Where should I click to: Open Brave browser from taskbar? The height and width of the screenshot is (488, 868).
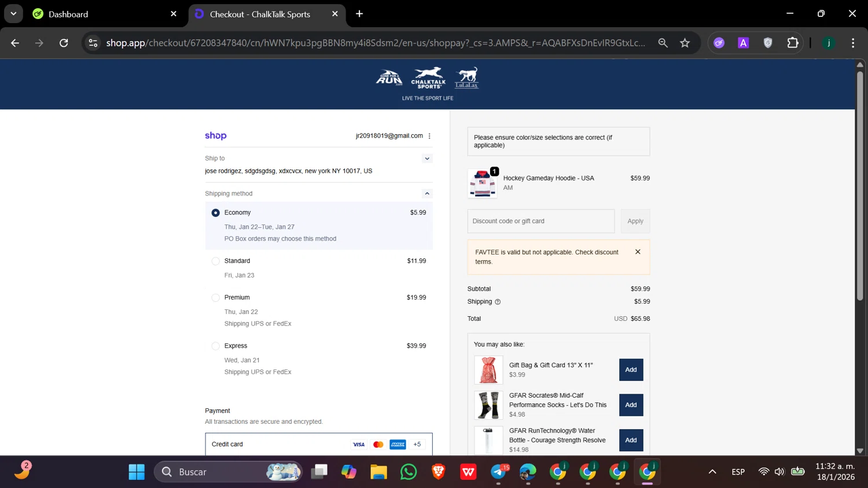coord(439,472)
